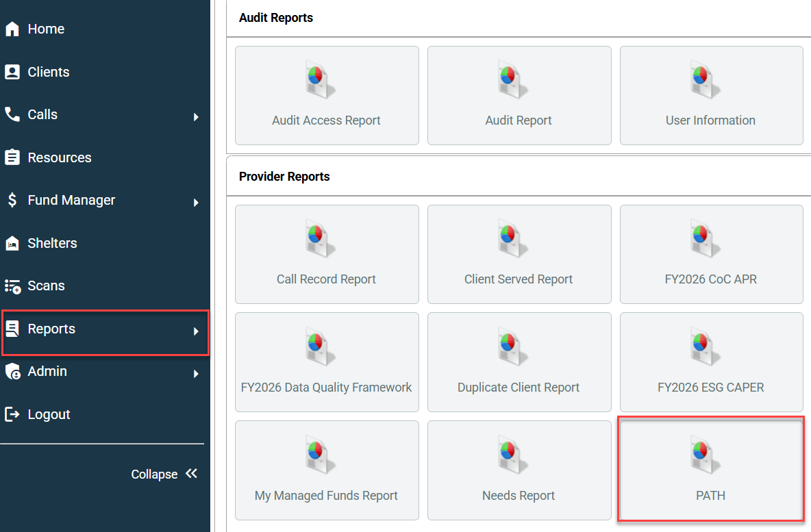Open the Client Served Report
Viewport: 811px width, 532px height.
[519, 255]
